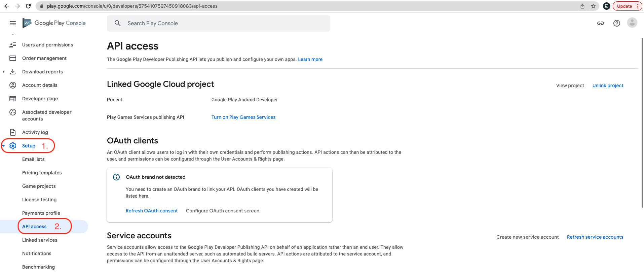Open Linked services
This screenshot has width=644, height=273.
coord(40,240)
